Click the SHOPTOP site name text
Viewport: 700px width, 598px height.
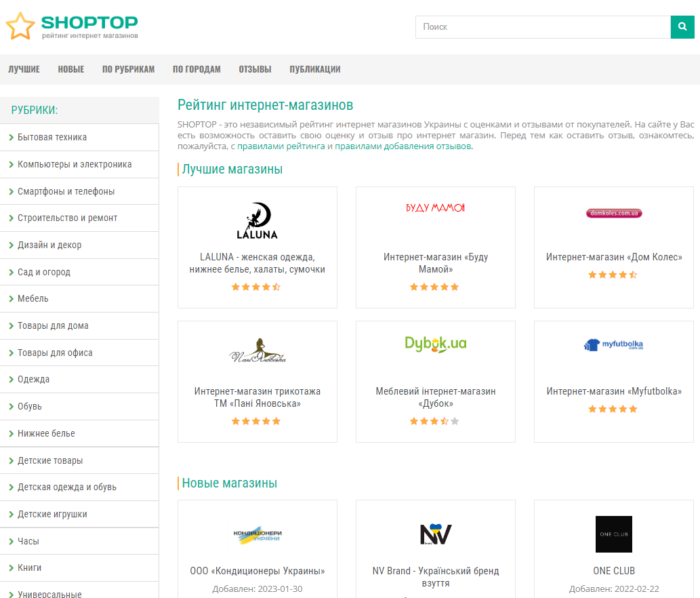[89, 22]
